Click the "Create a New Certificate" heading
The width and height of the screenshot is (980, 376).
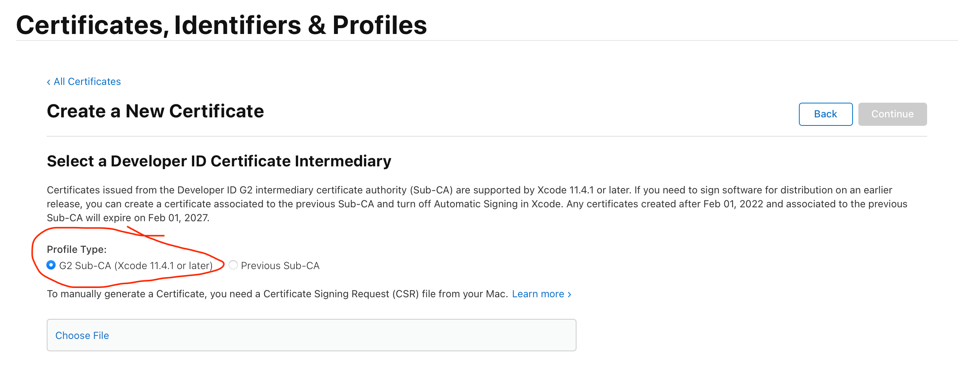tap(155, 111)
